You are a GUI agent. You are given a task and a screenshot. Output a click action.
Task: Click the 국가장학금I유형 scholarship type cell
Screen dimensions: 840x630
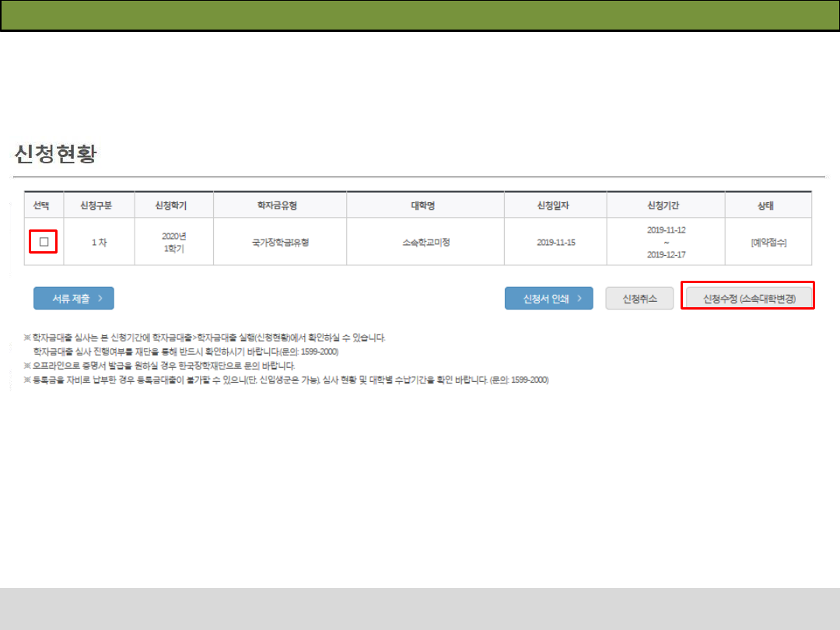pos(280,242)
